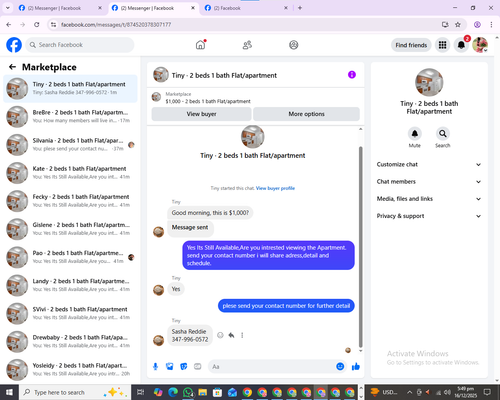This screenshot has height=400, width=500.
Task: Choose a GIF from the composer
Action: pos(198,367)
